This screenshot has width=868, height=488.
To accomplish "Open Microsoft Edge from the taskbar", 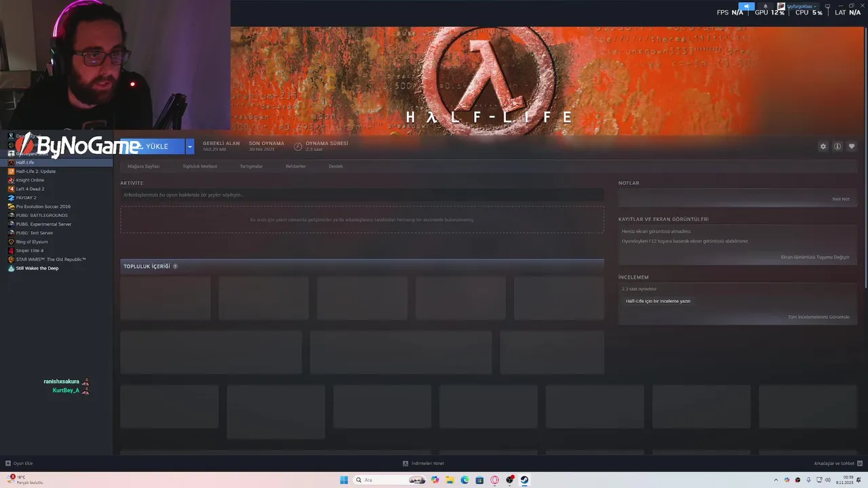I will (465, 480).
